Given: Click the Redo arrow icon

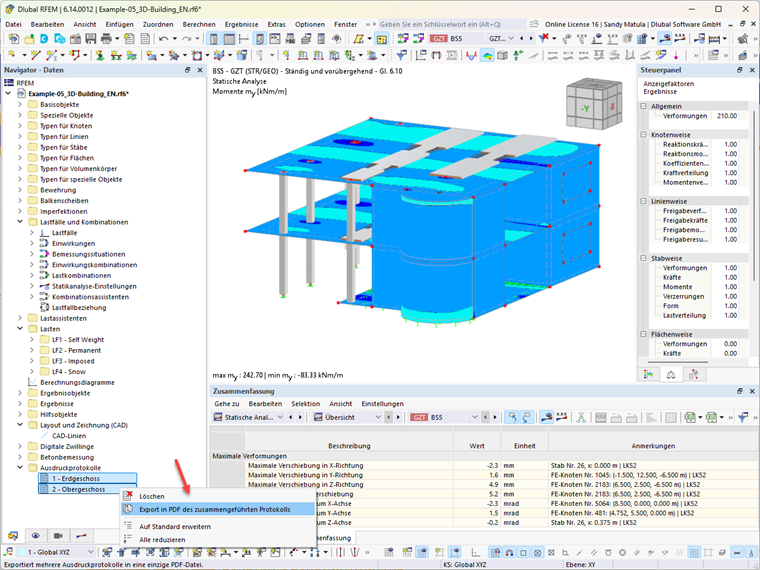Looking at the screenshot, I should 187,38.
